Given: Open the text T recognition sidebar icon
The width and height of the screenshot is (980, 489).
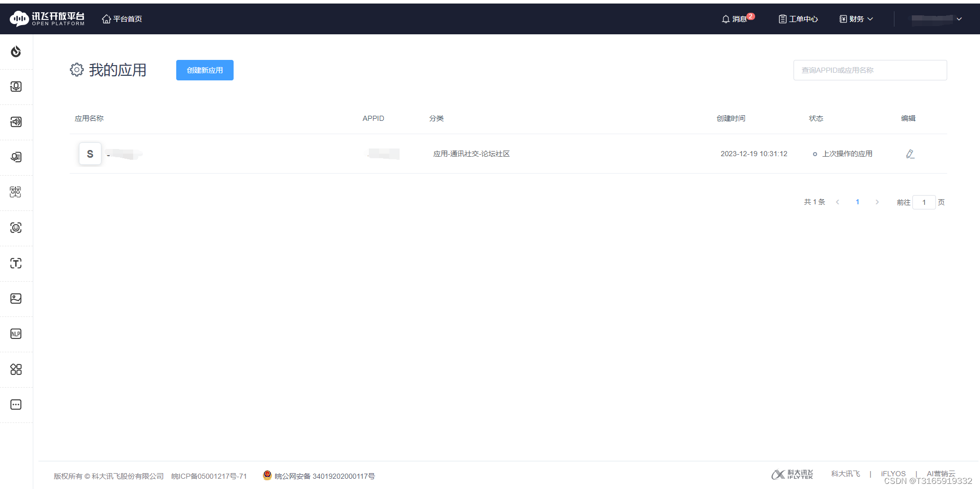Looking at the screenshot, I should click(x=16, y=263).
